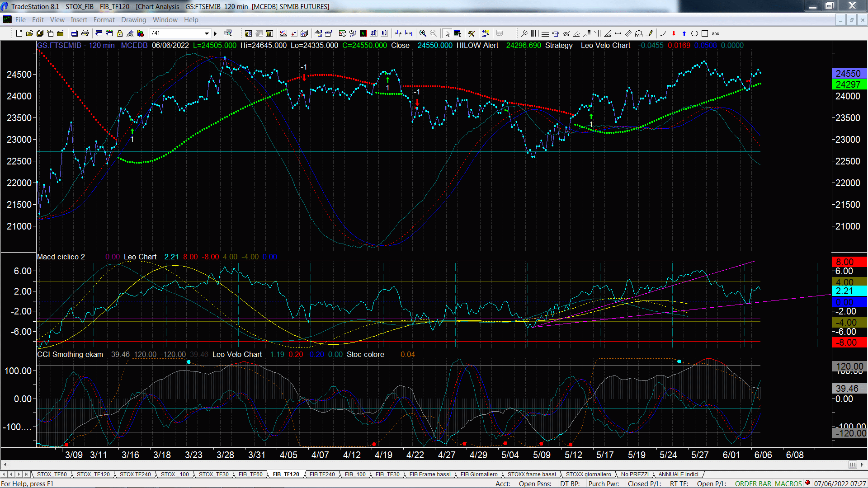Screen dimensions: 868x488
Task: Open the View menu
Action: click(x=57, y=20)
